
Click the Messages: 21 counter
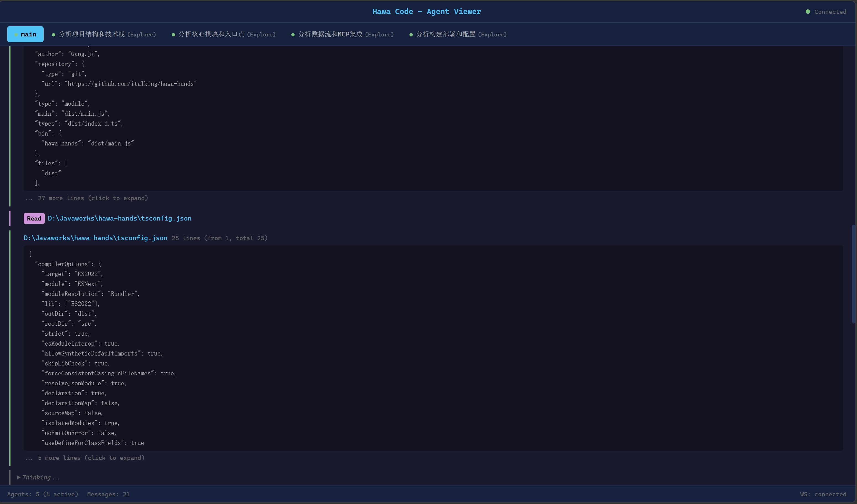click(108, 495)
